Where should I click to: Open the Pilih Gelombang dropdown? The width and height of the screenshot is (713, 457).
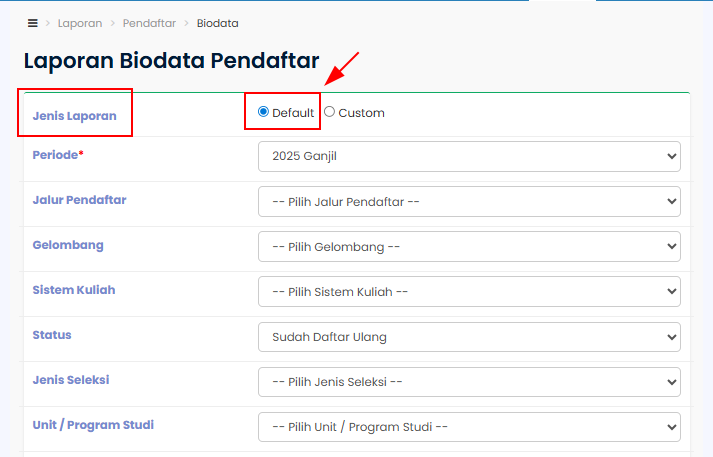tap(469, 247)
